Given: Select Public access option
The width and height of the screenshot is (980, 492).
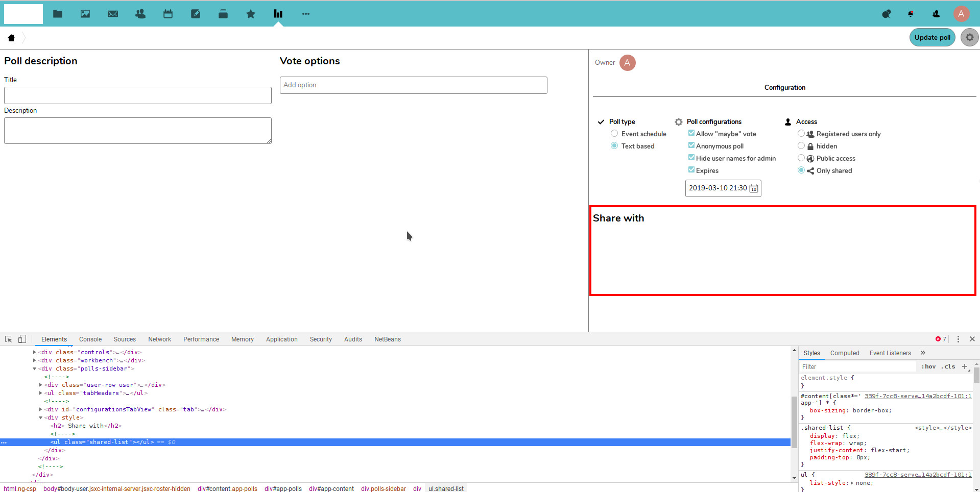Looking at the screenshot, I should coord(801,158).
